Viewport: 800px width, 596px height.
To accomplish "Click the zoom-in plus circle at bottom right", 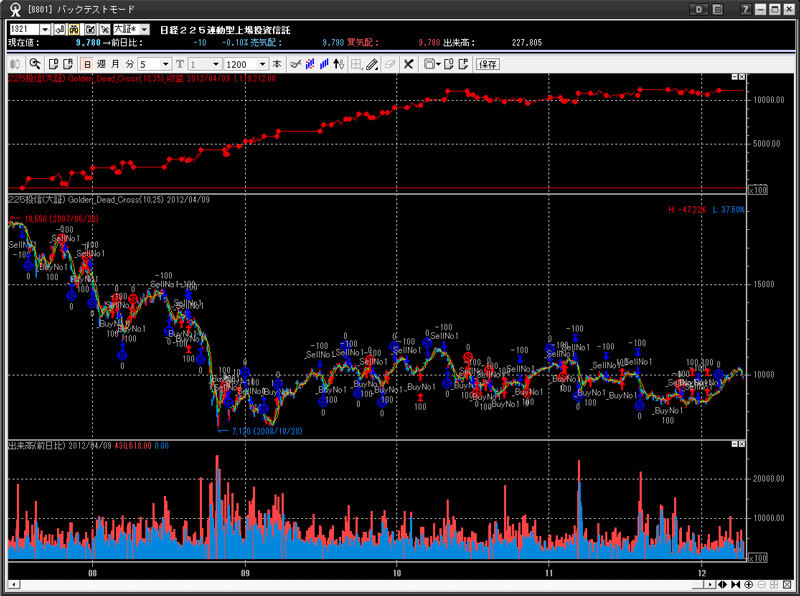I will [748, 584].
